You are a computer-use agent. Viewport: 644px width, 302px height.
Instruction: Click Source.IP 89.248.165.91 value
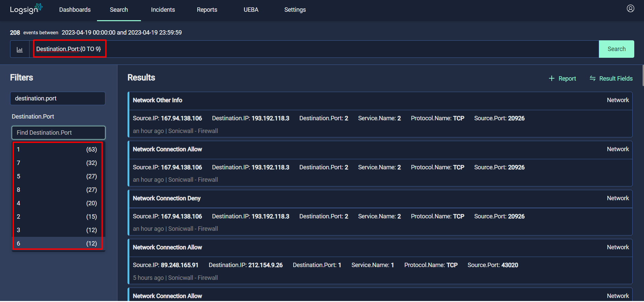coord(180,265)
